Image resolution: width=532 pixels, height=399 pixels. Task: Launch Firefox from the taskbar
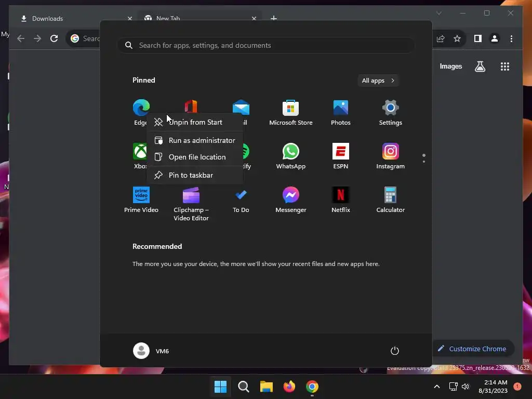(289, 387)
